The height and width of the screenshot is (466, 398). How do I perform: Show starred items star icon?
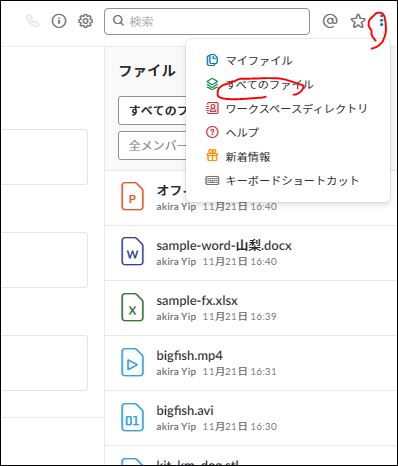pos(358,21)
